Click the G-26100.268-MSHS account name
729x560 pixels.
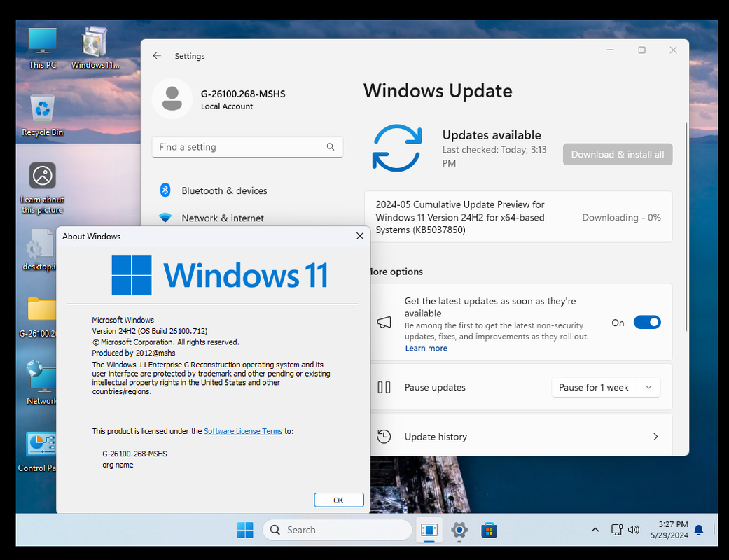pyautogui.click(x=243, y=94)
